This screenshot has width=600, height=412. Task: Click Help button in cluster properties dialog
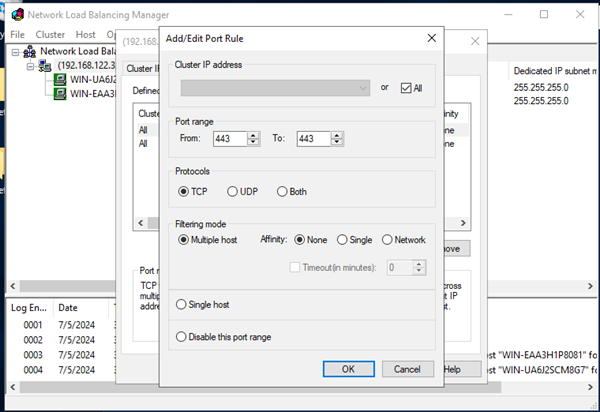point(462,369)
